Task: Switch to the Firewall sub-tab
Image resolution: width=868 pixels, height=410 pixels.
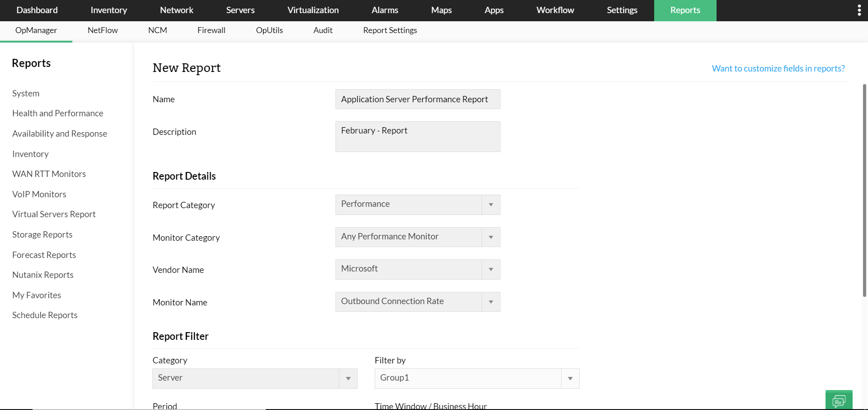Action: pyautogui.click(x=211, y=30)
